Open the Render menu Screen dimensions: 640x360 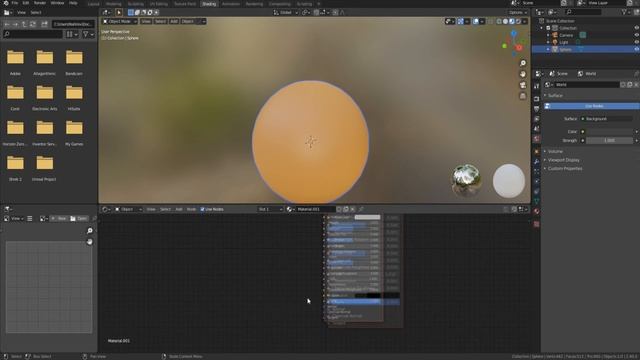pos(40,3)
